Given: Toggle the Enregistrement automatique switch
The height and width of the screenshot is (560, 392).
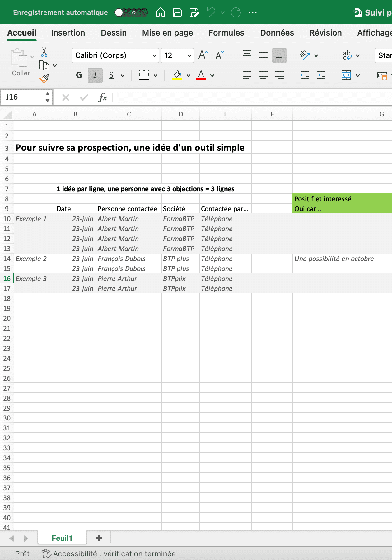Looking at the screenshot, I should point(131,12).
